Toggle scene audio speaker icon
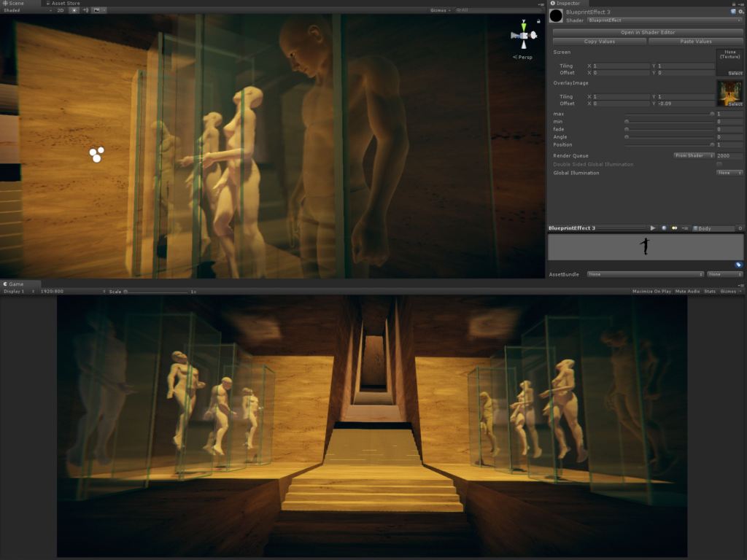 click(x=85, y=10)
